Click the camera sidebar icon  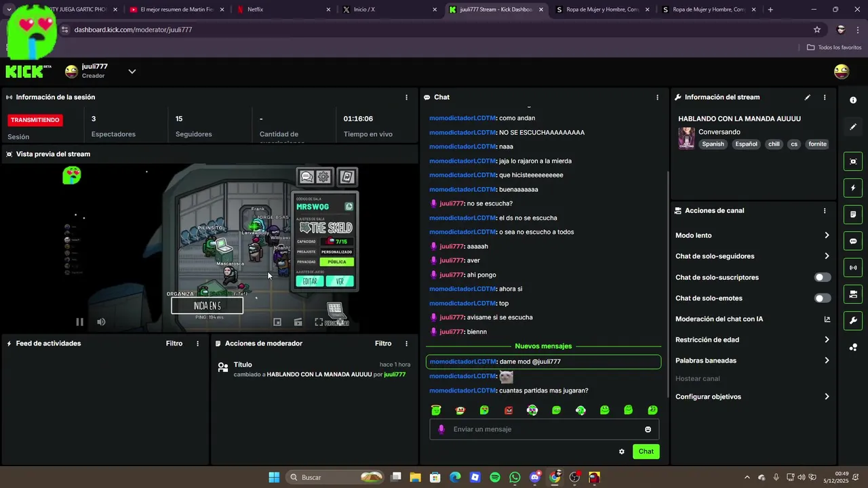tap(853, 294)
